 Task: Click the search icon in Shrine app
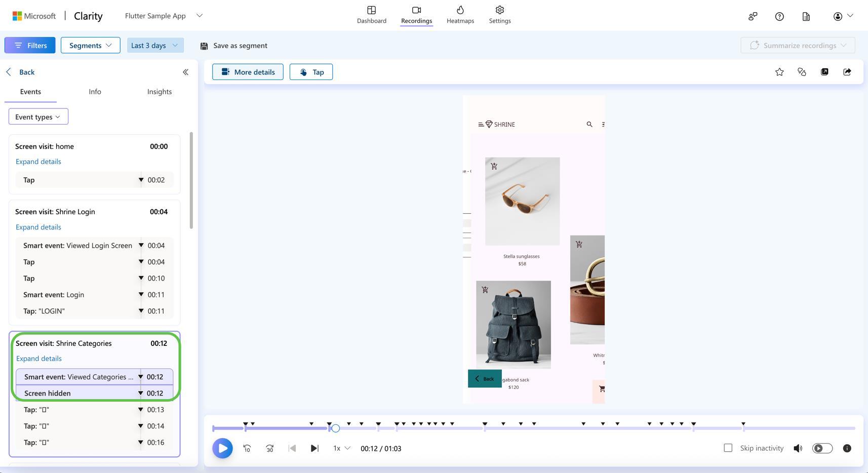(589, 124)
